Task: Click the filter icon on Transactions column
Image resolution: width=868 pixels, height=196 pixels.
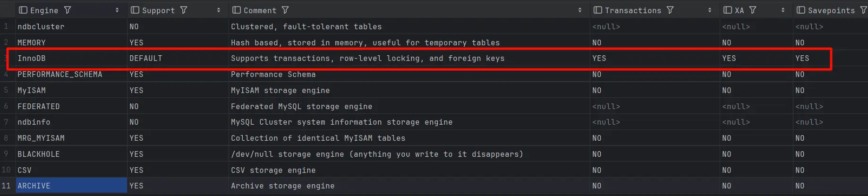Action: click(670, 10)
